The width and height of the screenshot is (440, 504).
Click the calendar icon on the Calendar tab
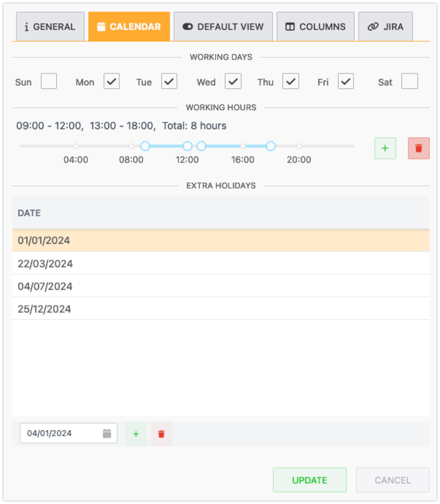[x=102, y=26]
